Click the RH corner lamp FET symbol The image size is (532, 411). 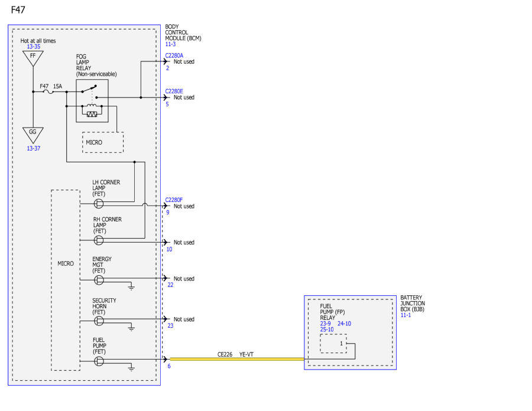99,240
